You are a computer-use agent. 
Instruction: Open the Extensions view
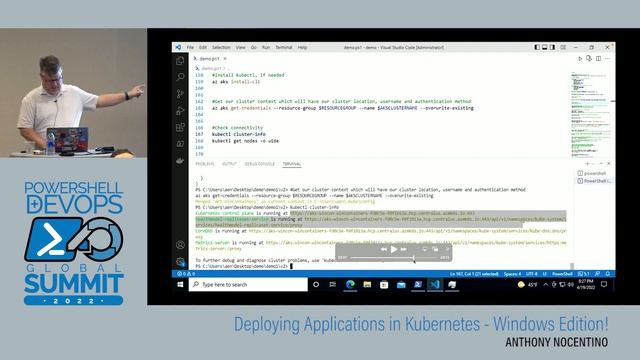coord(180,127)
